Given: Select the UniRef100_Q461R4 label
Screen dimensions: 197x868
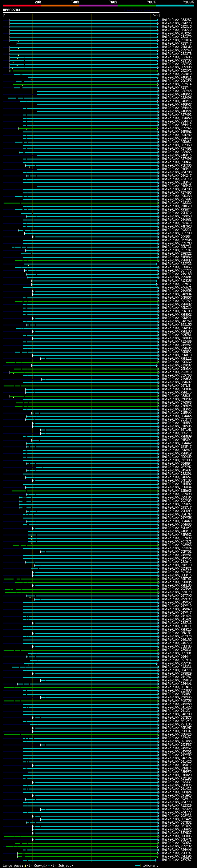Looking at the screenshot, I should click(x=177, y=758).
